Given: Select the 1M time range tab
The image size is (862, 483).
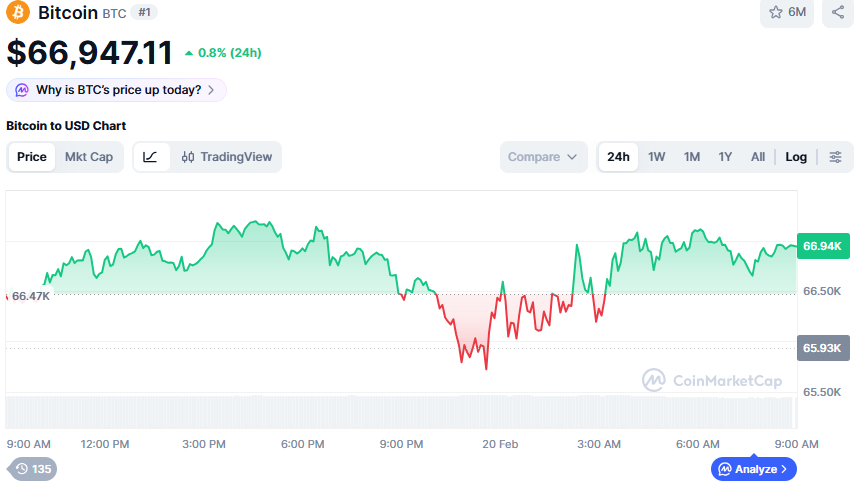Looking at the screenshot, I should coord(692,157).
